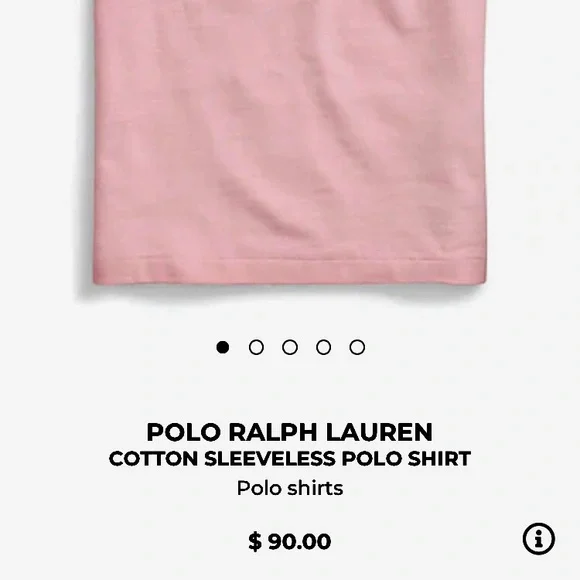Image resolution: width=580 pixels, height=580 pixels.
Task: Switch to the third carousel dot
Action: (x=290, y=347)
